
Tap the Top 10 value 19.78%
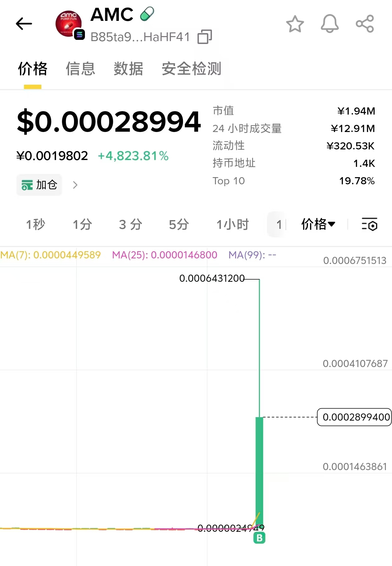(x=357, y=181)
